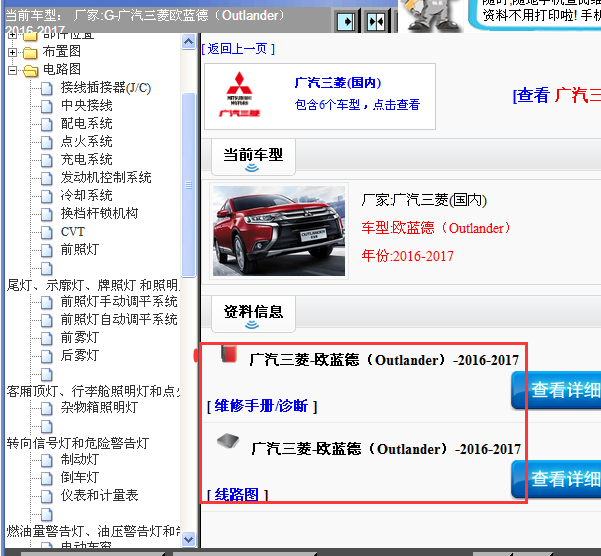This screenshot has width=601, height=556.
Task: Click document icon beside 杂物箱照明灯
Action: point(47,408)
